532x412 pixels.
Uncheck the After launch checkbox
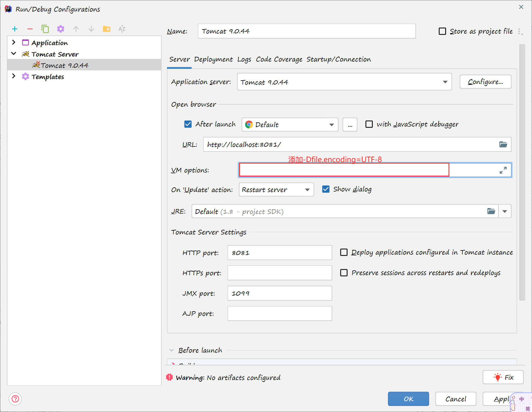[x=188, y=124]
